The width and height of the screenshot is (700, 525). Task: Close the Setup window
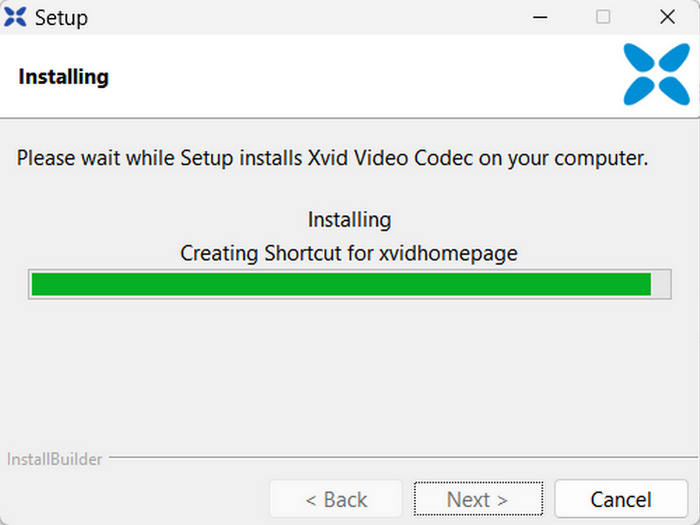point(667,17)
